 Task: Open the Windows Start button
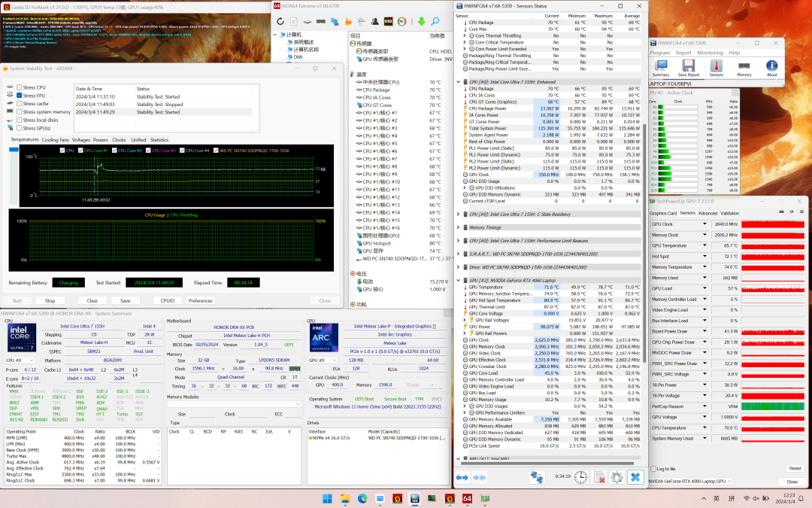coord(329,498)
